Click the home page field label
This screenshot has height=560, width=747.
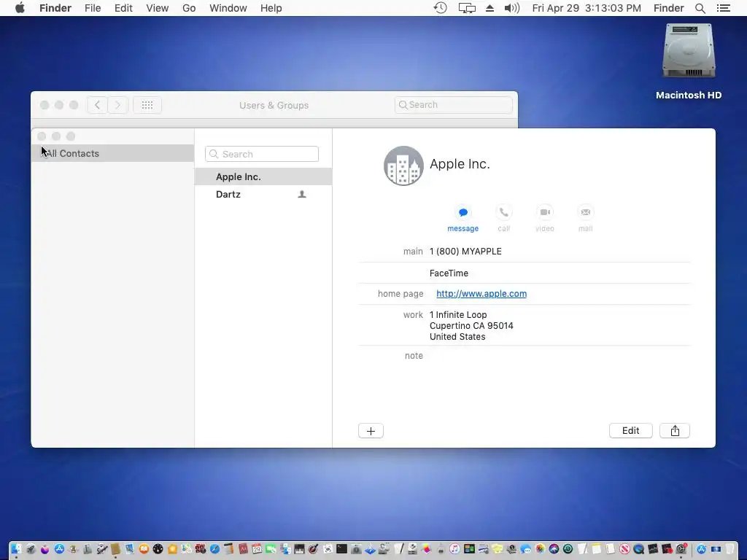(400, 294)
